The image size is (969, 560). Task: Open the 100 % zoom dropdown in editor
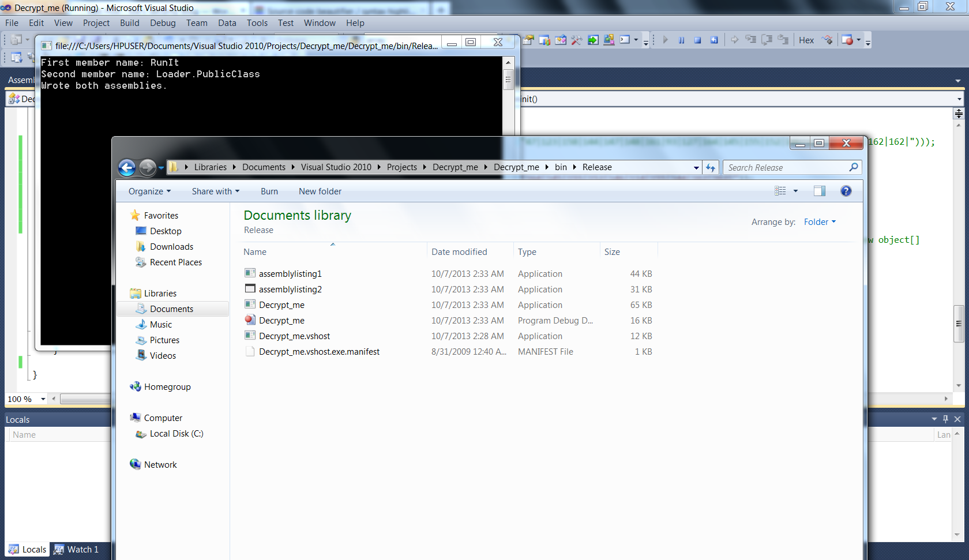[x=43, y=399]
